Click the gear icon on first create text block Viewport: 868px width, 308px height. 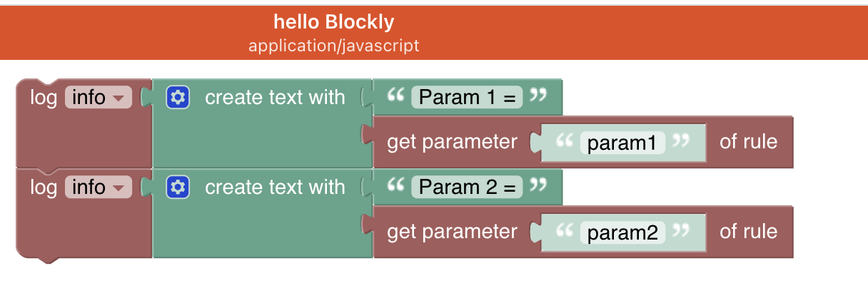point(178,97)
